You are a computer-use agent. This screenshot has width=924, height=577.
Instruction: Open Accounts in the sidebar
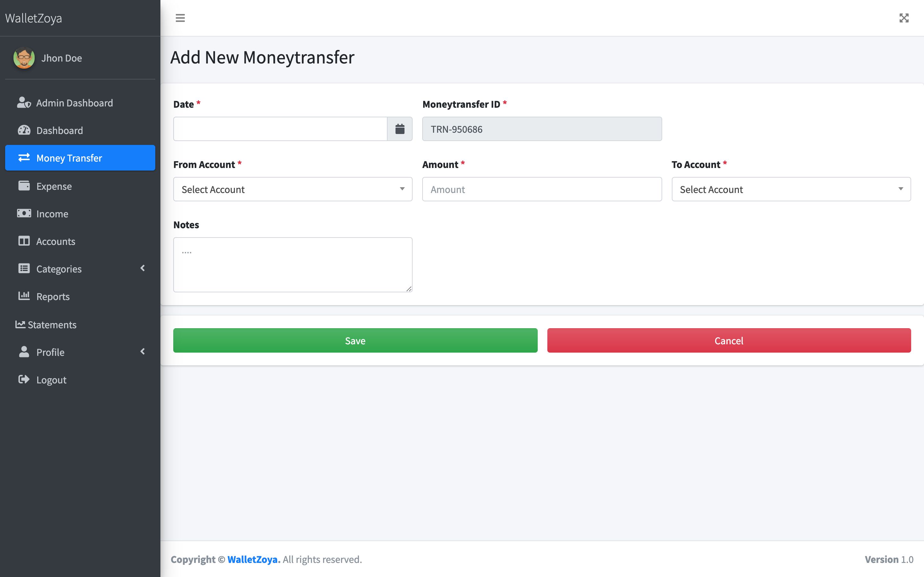pyautogui.click(x=56, y=241)
